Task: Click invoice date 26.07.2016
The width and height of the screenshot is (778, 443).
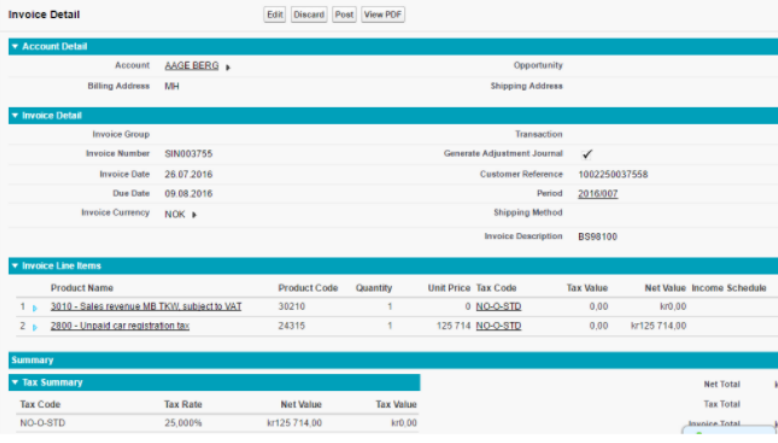Action: [189, 175]
